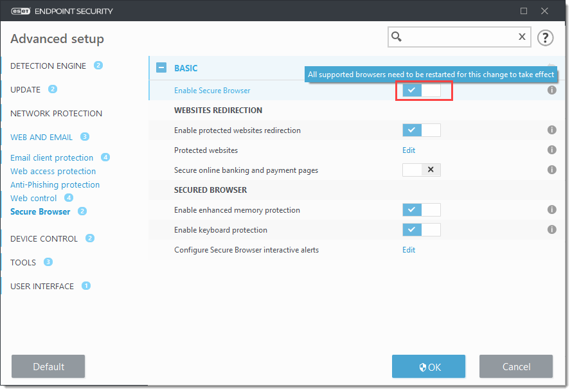Open TOOLS settings
This screenshot has width=572, height=392.
(23, 263)
